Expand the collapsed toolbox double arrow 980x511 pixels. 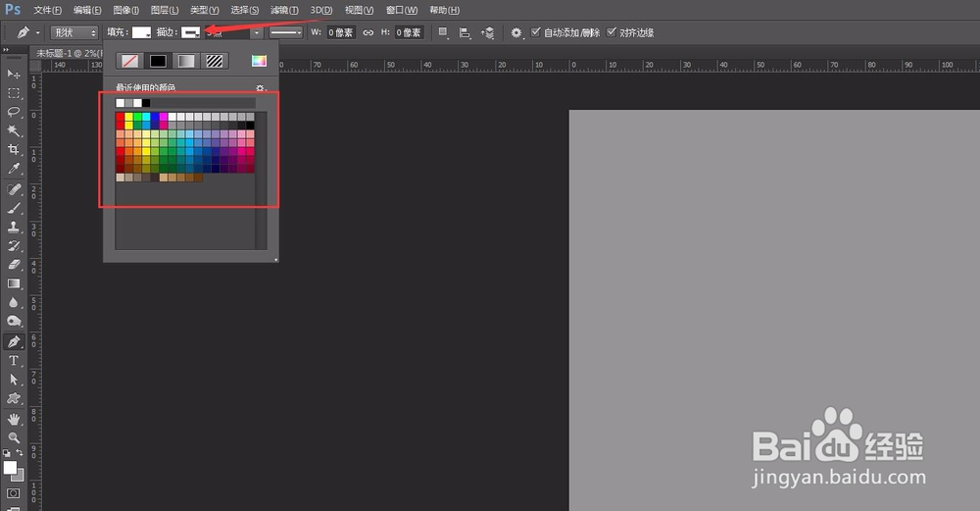6,49
